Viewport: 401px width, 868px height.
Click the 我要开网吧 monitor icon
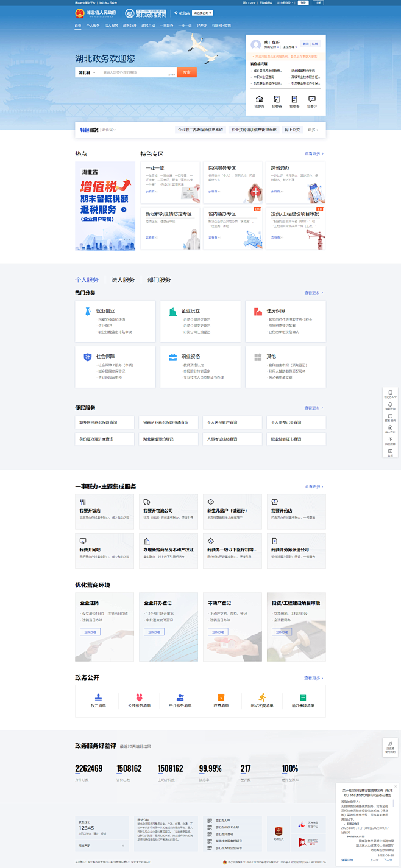82,541
